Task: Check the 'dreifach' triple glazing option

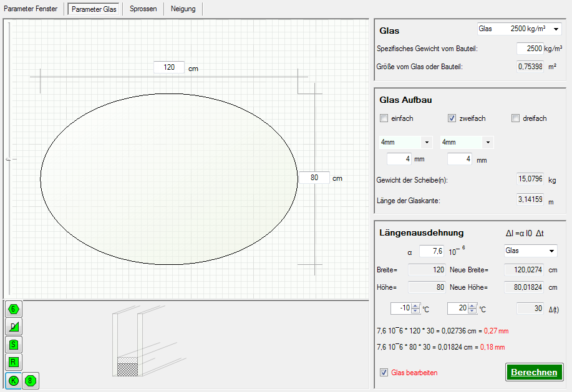Action: tap(515, 118)
